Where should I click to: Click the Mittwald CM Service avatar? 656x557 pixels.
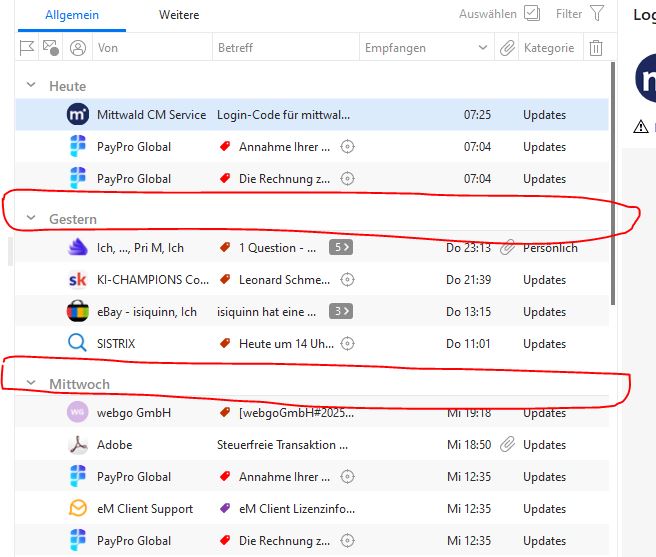pos(78,114)
